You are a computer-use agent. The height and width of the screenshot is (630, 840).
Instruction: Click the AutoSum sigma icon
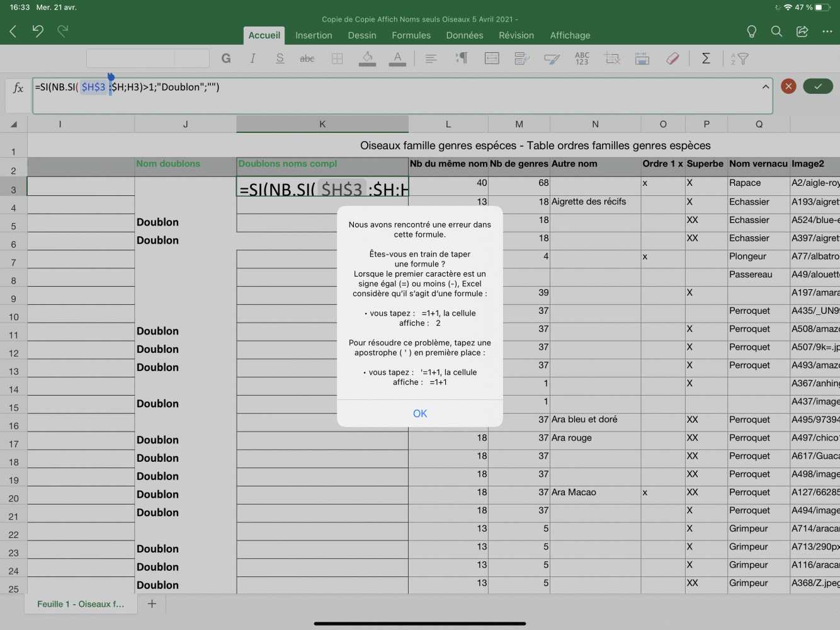(706, 59)
